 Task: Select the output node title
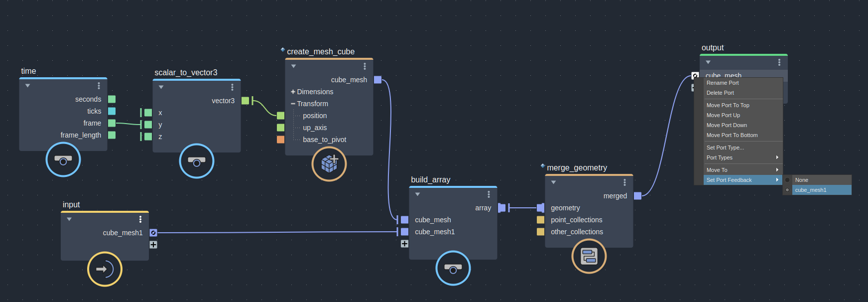point(713,47)
